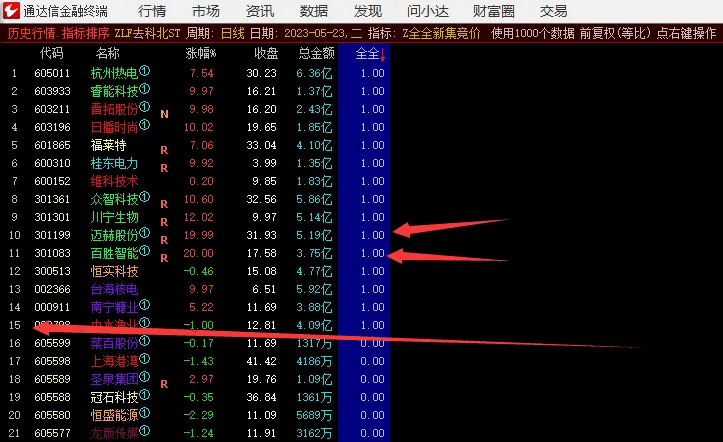The width and height of the screenshot is (723, 442).
Task: Click the period value 日线 in the header bar
Action: (x=232, y=33)
